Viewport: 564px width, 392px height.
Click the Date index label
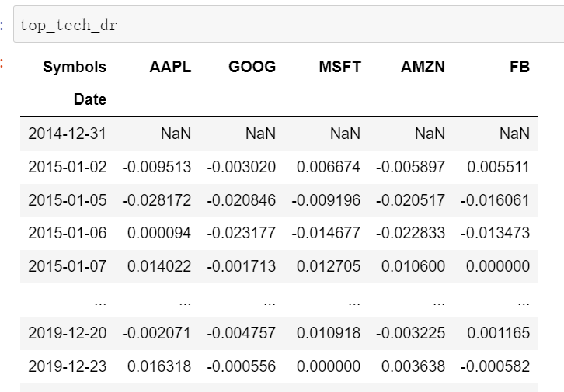point(90,99)
